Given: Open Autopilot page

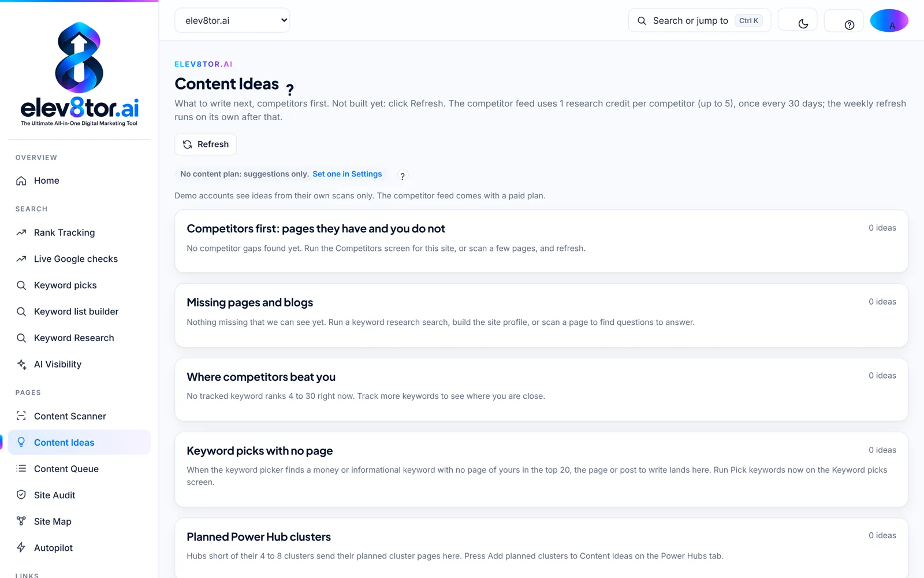Looking at the screenshot, I should [79, 548].
